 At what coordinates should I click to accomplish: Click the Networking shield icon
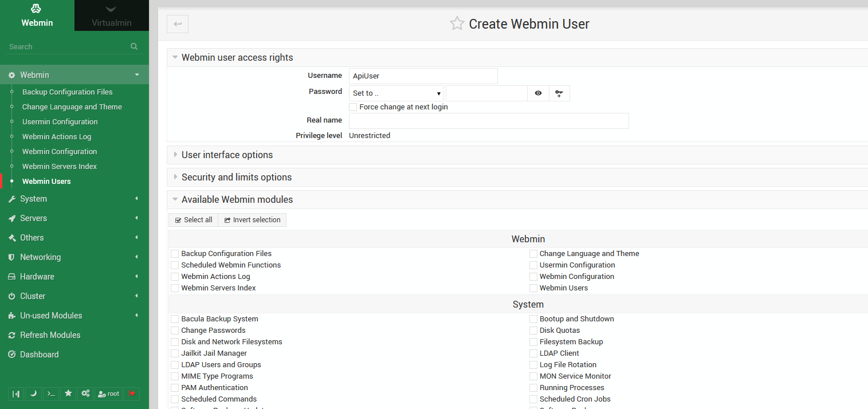tap(12, 257)
